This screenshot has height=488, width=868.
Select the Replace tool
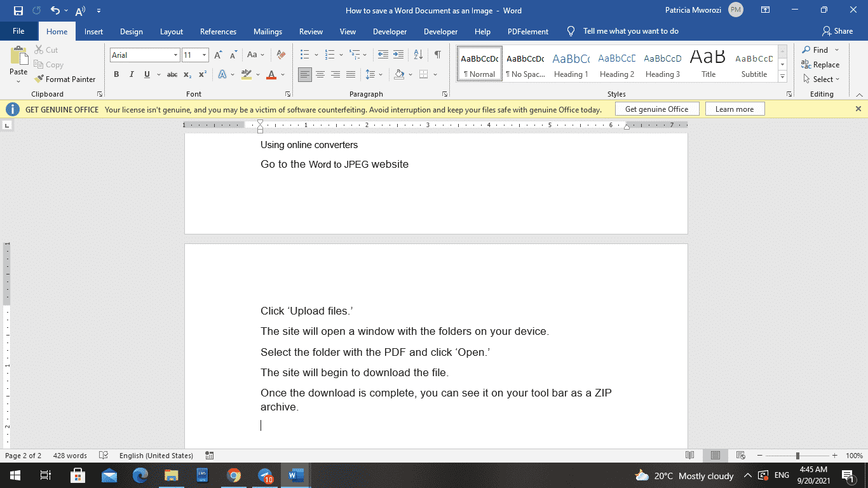820,64
